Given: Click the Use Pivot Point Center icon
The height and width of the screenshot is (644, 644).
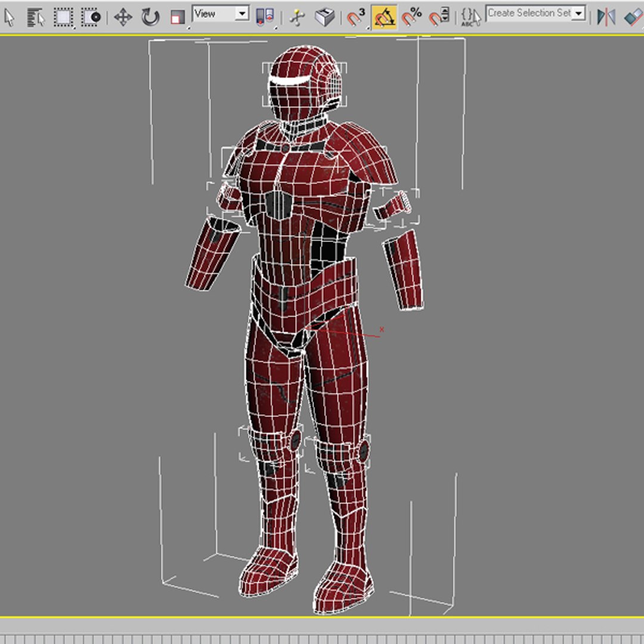Looking at the screenshot, I should tap(265, 17).
